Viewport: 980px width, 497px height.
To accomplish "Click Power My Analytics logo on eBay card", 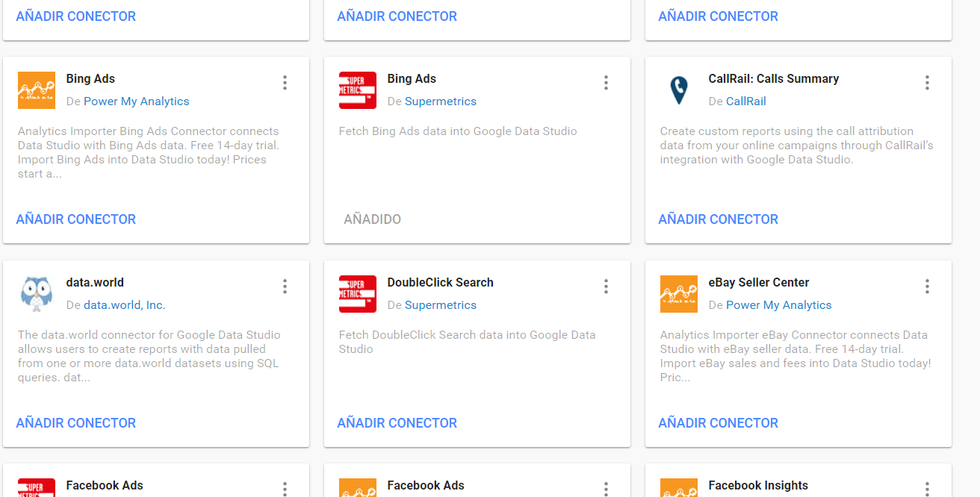I will tap(678, 294).
